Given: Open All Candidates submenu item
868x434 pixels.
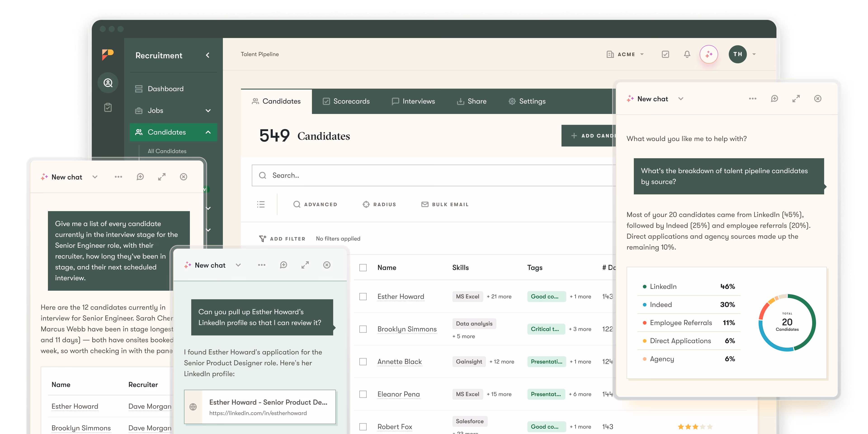Looking at the screenshot, I should (167, 151).
